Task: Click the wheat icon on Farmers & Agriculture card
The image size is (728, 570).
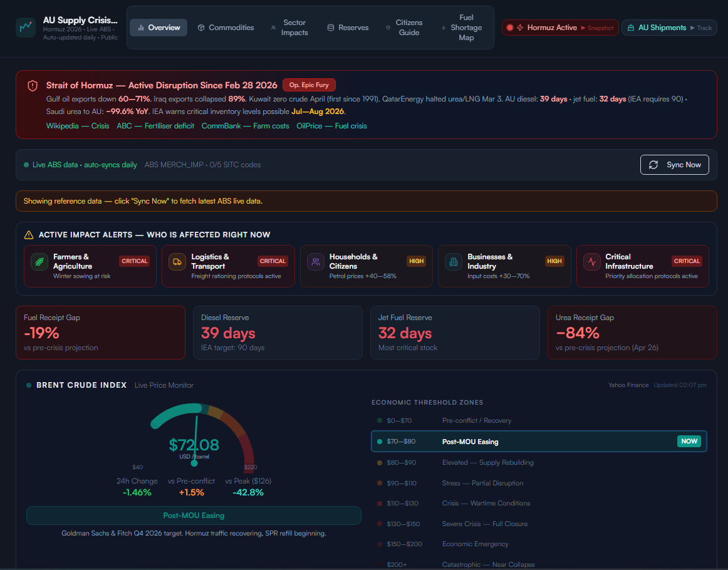Action: (39, 262)
